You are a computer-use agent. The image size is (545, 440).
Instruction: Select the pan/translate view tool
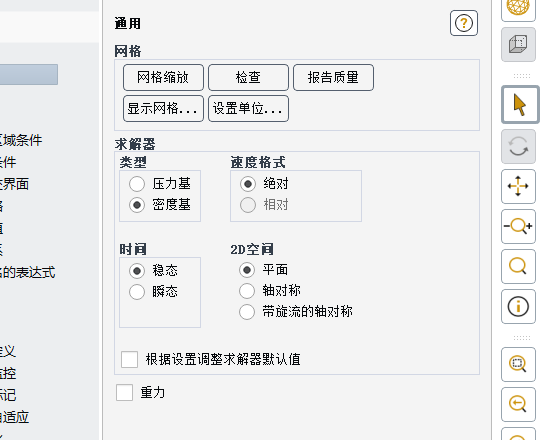pyautogui.click(x=518, y=186)
